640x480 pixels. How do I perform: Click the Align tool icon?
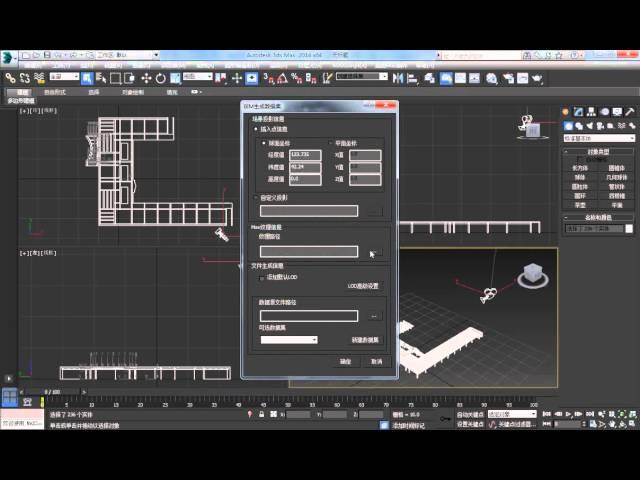[x=413, y=78]
